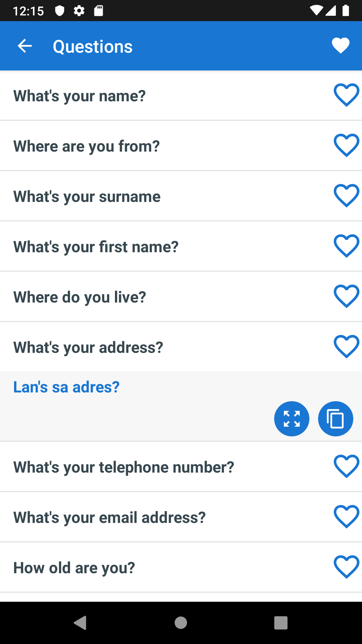Tap the translated text "Lan's sa adres?"

66,387
